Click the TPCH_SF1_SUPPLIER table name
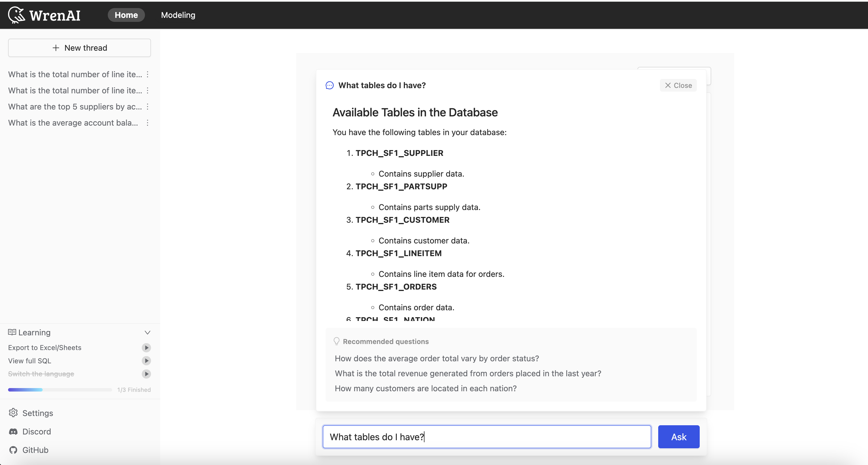This screenshot has height=465, width=868. click(x=399, y=153)
